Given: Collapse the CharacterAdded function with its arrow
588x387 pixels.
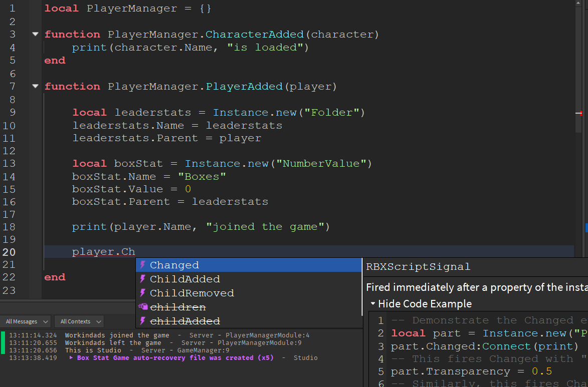Looking at the screenshot, I should point(35,34).
